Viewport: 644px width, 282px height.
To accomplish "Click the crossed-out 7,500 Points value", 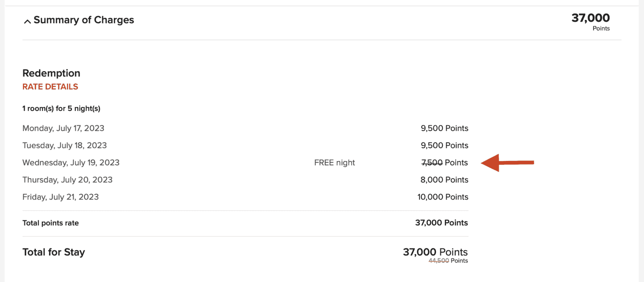I will [444, 163].
